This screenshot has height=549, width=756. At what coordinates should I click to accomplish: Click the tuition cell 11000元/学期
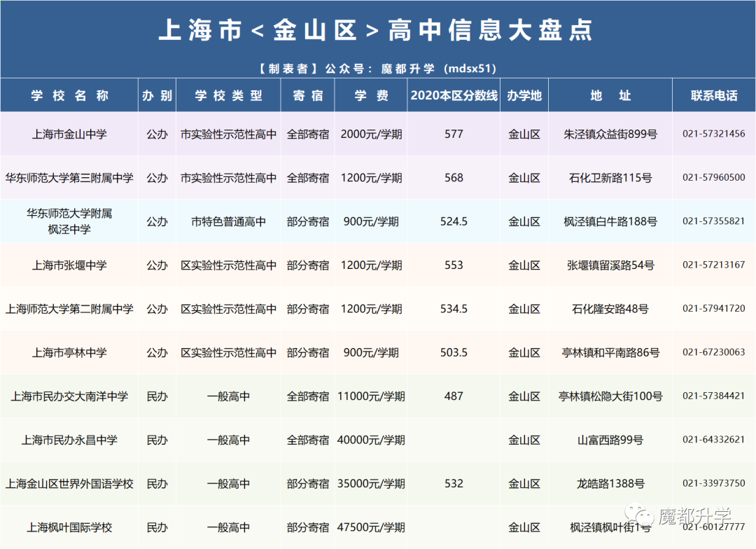click(371, 396)
